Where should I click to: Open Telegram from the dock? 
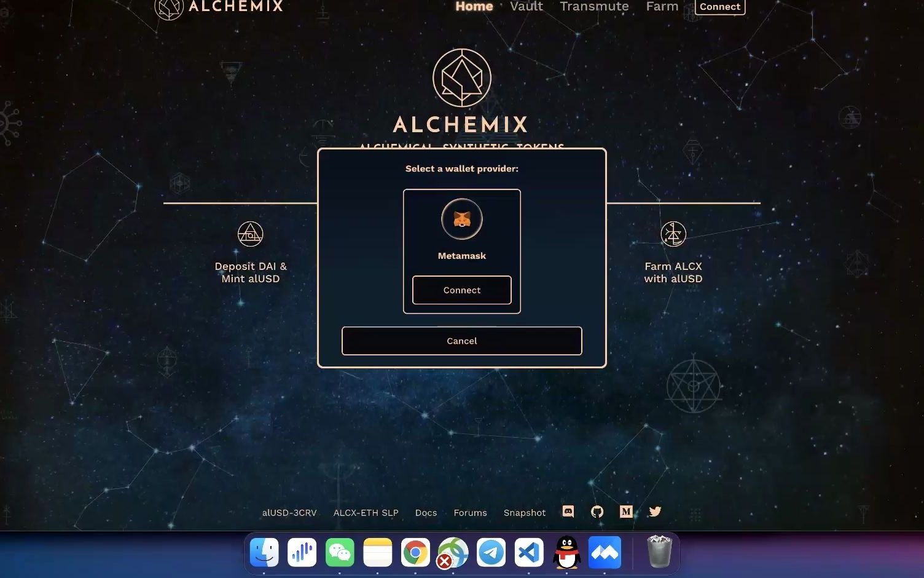tap(491, 552)
